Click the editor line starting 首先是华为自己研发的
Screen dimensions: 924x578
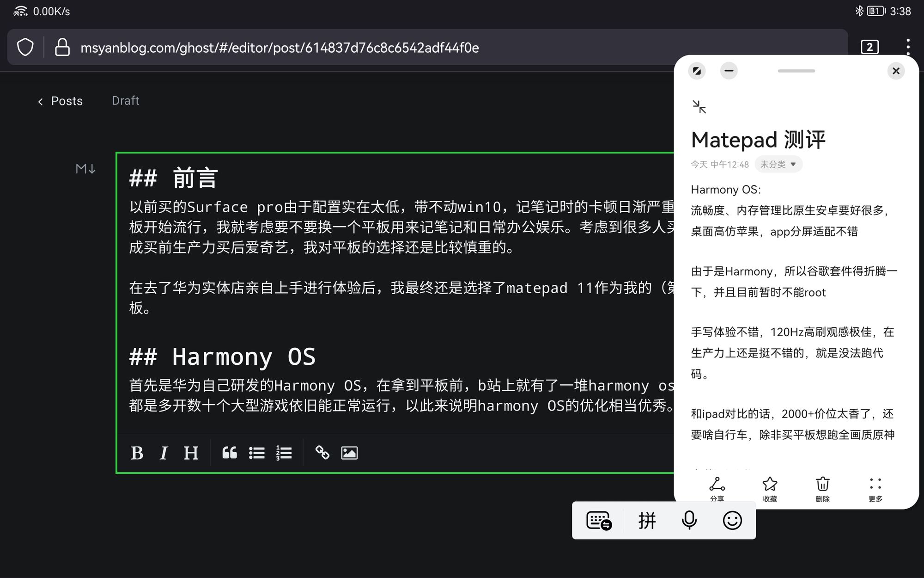[401, 386]
